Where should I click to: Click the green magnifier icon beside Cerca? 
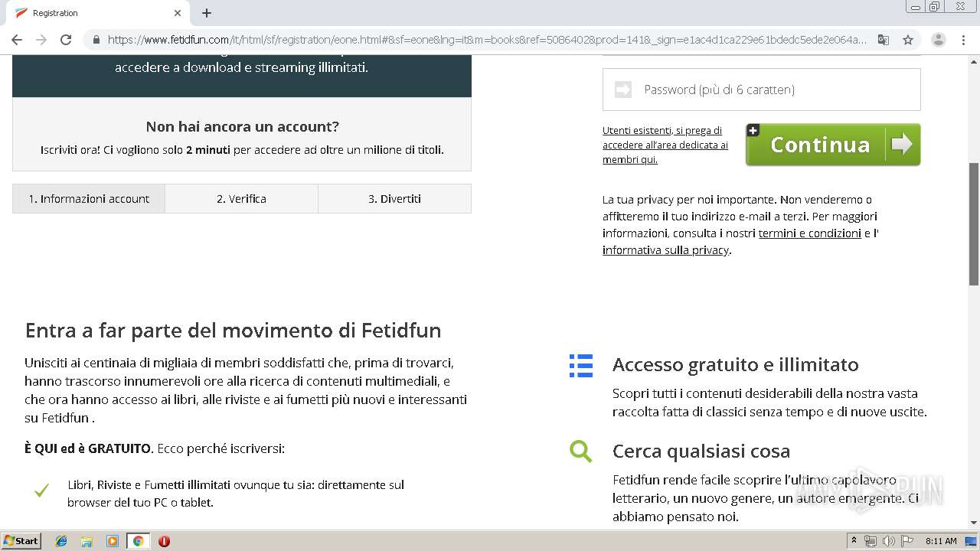[581, 451]
